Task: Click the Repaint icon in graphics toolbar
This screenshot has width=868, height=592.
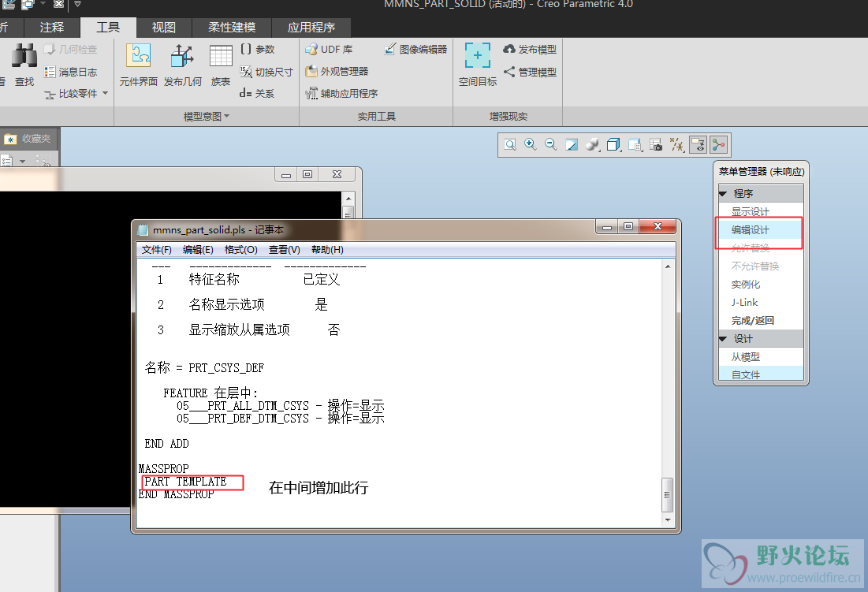Action: (x=572, y=145)
